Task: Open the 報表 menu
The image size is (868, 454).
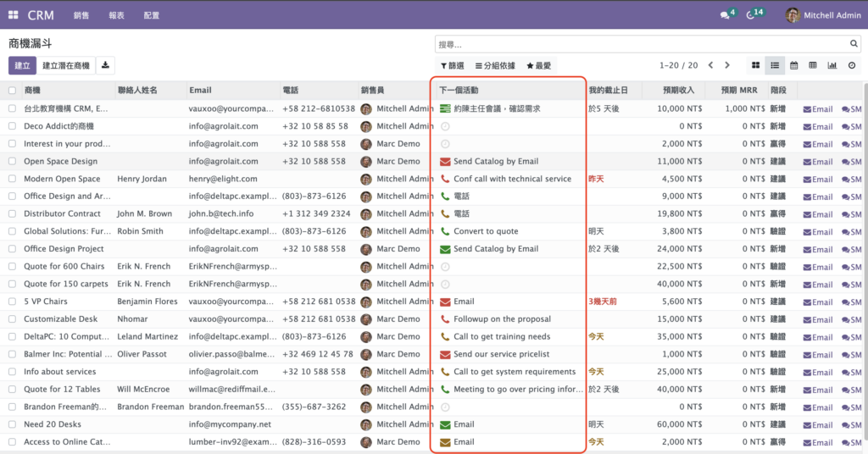Action: click(x=116, y=15)
